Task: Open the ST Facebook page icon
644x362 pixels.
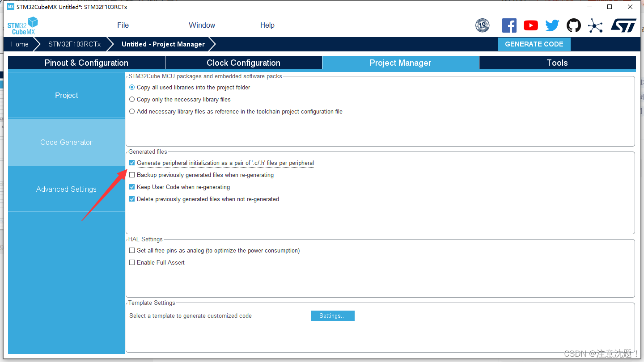Action: [x=509, y=25]
